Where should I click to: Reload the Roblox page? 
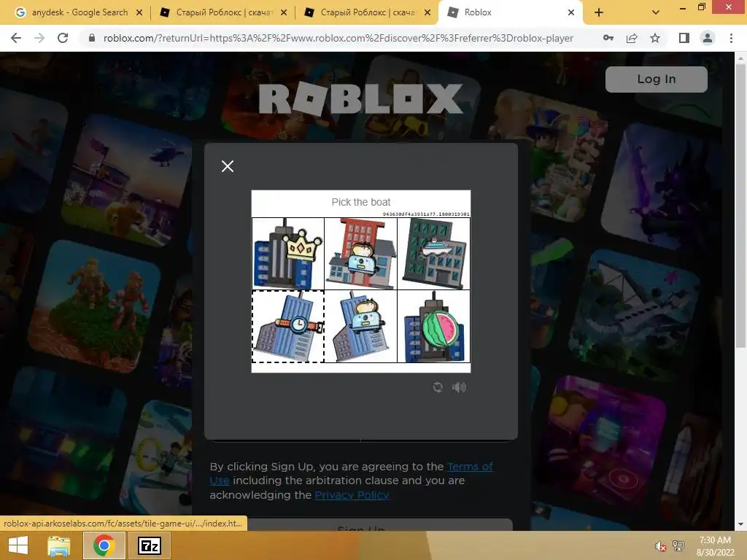coord(63,38)
